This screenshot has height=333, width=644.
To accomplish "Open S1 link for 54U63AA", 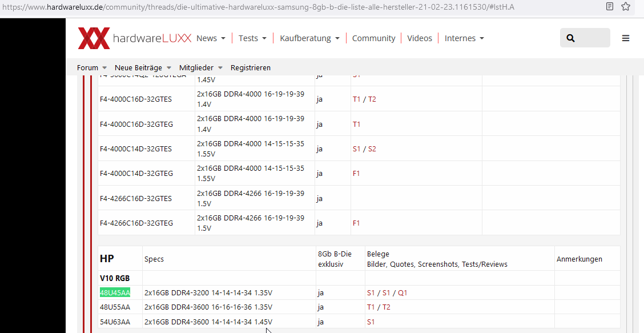I will (x=371, y=322).
